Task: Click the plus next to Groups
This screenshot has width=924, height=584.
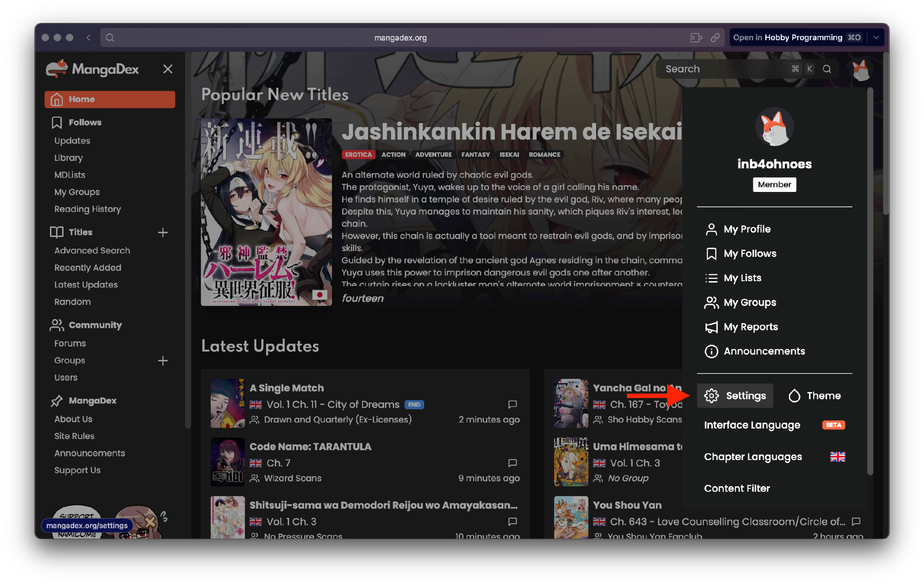Action: (163, 360)
